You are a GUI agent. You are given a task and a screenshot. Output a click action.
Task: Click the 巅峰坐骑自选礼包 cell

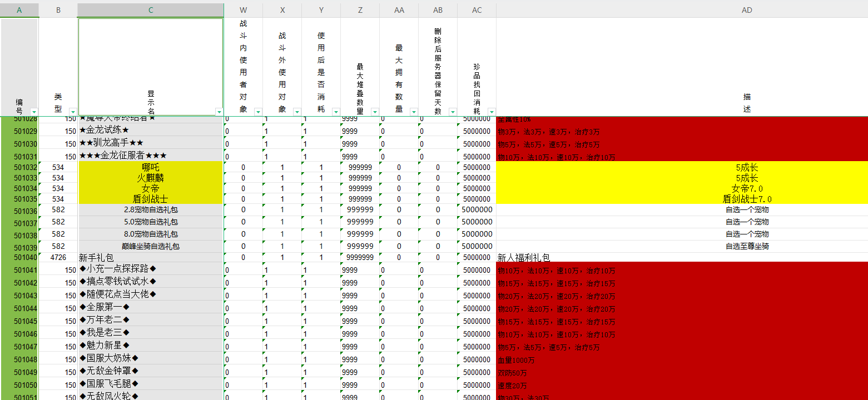click(151, 246)
